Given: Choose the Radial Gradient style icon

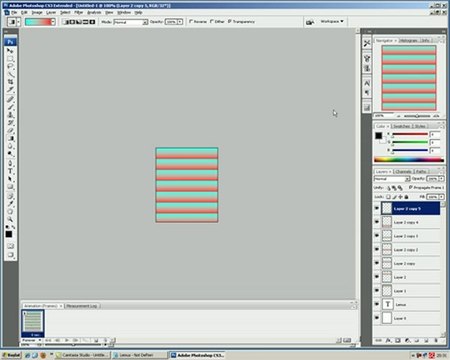Looking at the screenshot, I should 72,22.
